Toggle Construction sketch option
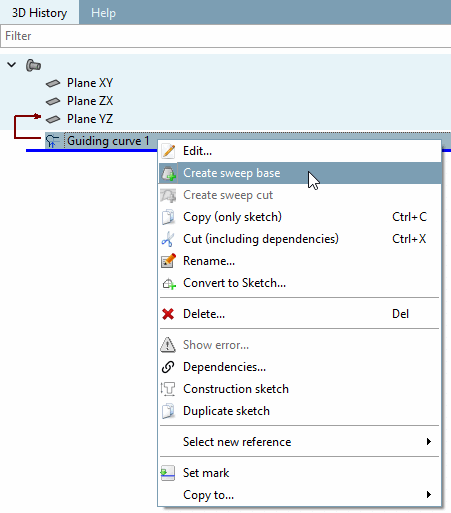Viewport: 451px width, 513px height. tap(300, 389)
